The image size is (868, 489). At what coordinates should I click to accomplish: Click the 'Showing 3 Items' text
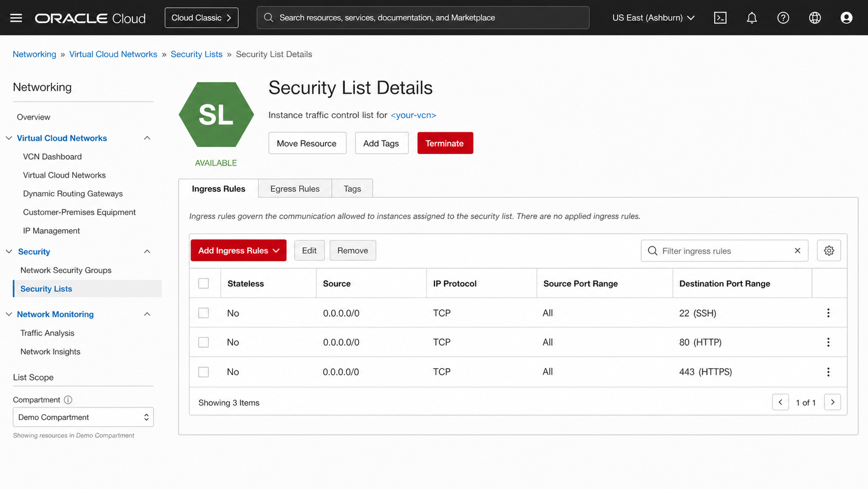229,403
